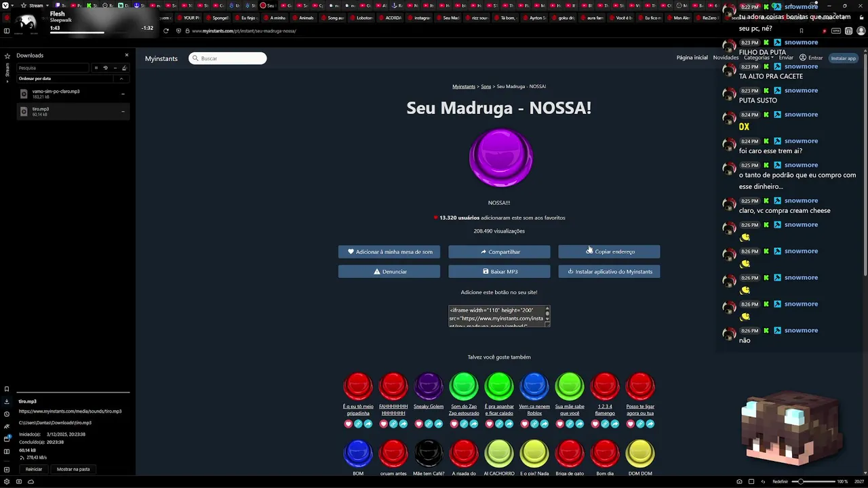Open the history clock icon in the sidebar
868x488 pixels.
(x=7, y=414)
